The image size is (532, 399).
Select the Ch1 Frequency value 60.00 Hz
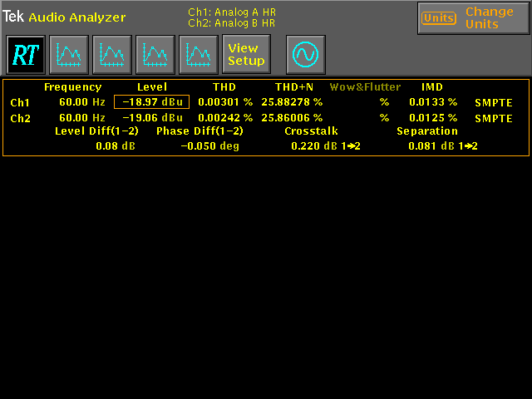point(80,102)
